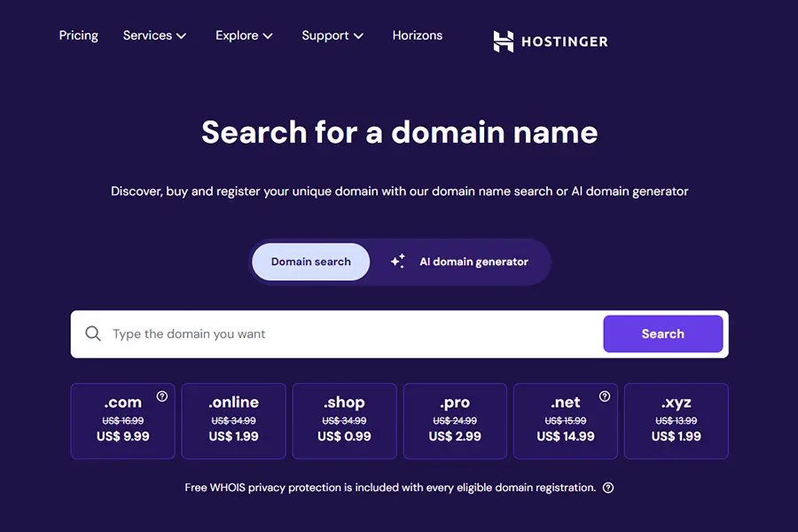Click the US$ 9.99 price on .com

coord(123,436)
